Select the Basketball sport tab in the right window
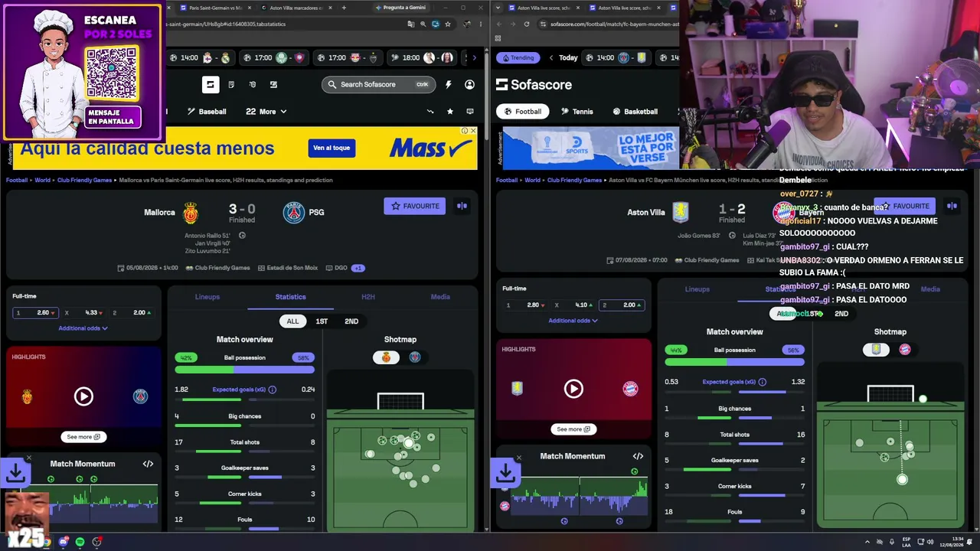 (635, 112)
